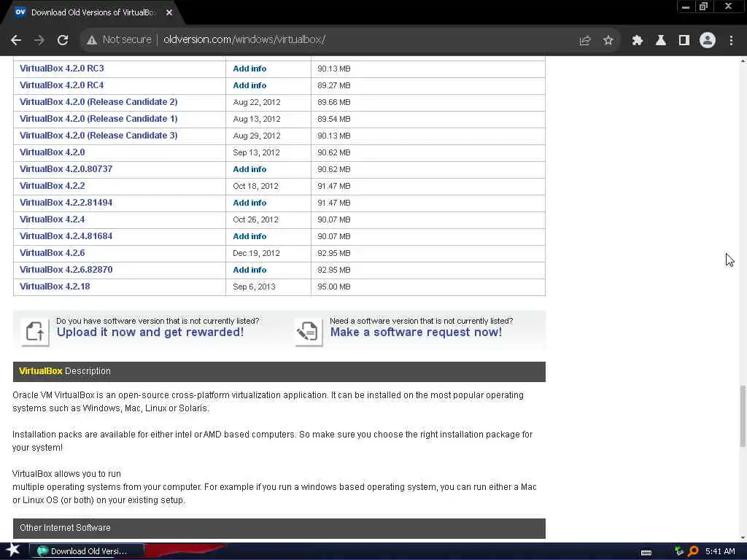The height and width of the screenshot is (560, 747).
Task: Click the scrollbar up arrow
Action: (743, 61)
